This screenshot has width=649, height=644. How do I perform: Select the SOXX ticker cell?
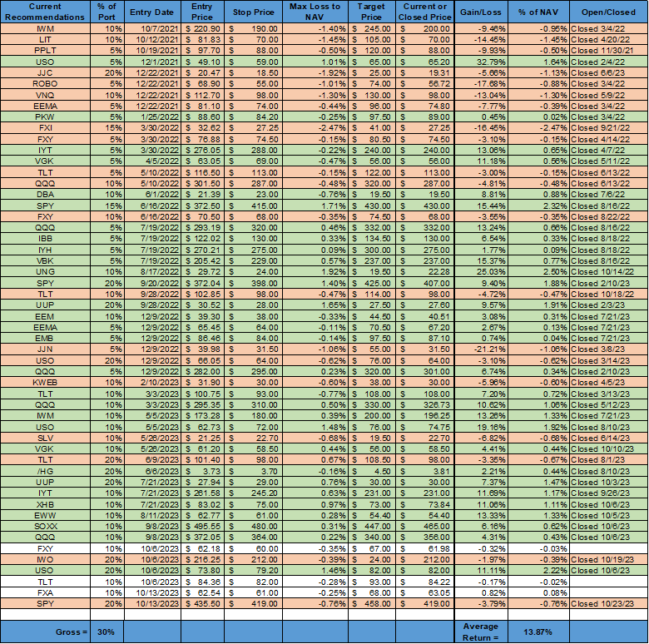pos(45,526)
